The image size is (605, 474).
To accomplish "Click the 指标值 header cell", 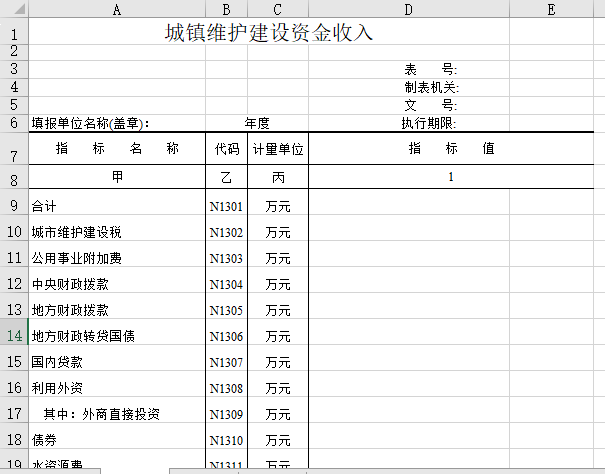I will [451, 149].
